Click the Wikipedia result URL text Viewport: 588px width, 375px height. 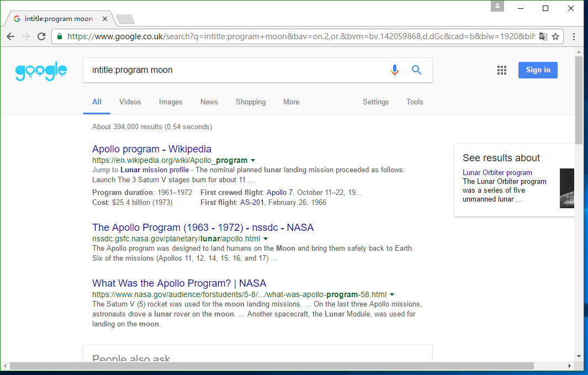click(x=170, y=161)
